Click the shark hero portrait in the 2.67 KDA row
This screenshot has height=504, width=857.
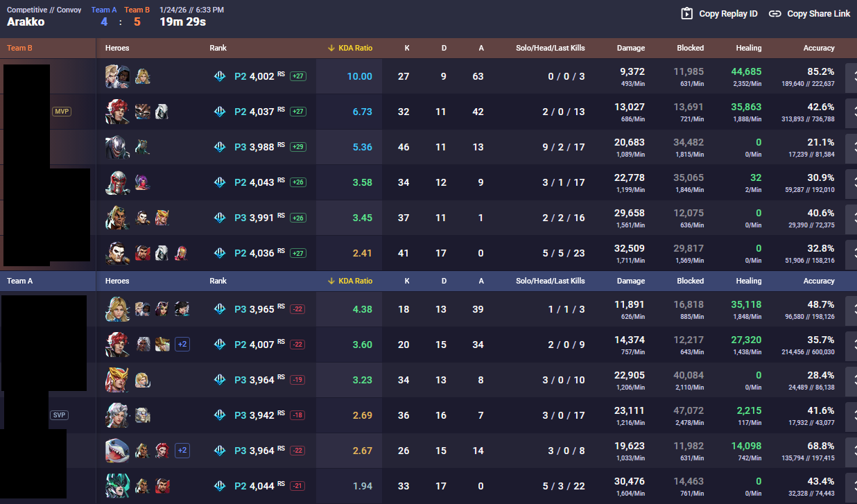pos(117,451)
